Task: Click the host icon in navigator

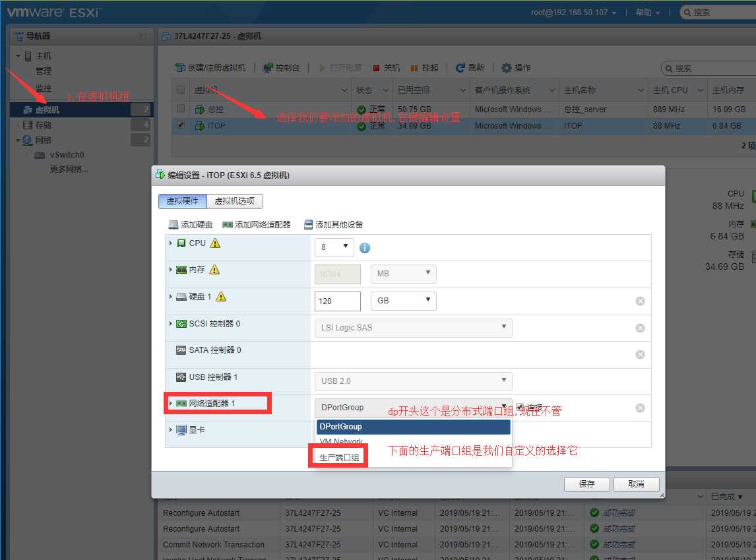Action: (28, 56)
